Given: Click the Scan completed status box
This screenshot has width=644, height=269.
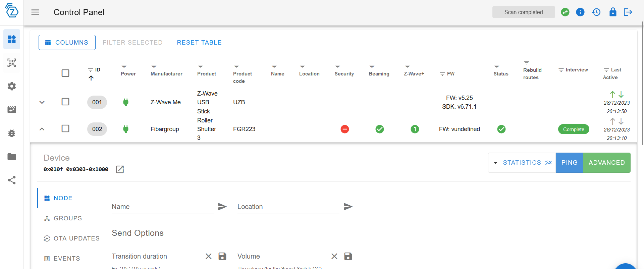Looking at the screenshot, I should pos(524,12).
